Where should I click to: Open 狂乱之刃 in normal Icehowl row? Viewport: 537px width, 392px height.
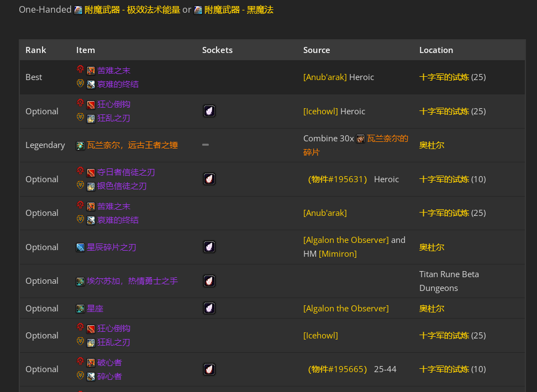114,342
